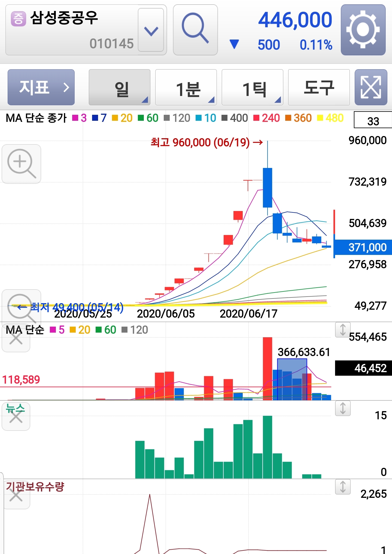Viewport: 392px width, 554px height.
Task: Open chart settings gear
Action: coord(363,30)
